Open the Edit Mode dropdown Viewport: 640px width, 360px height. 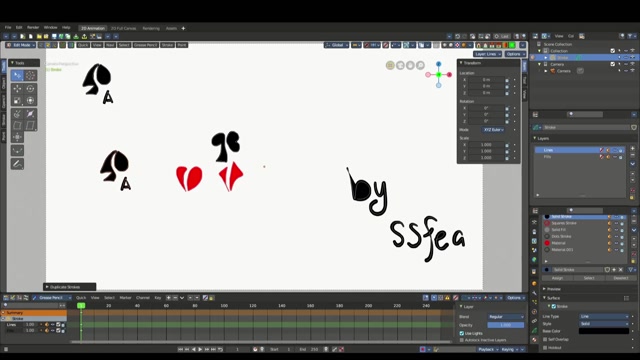point(20,45)
